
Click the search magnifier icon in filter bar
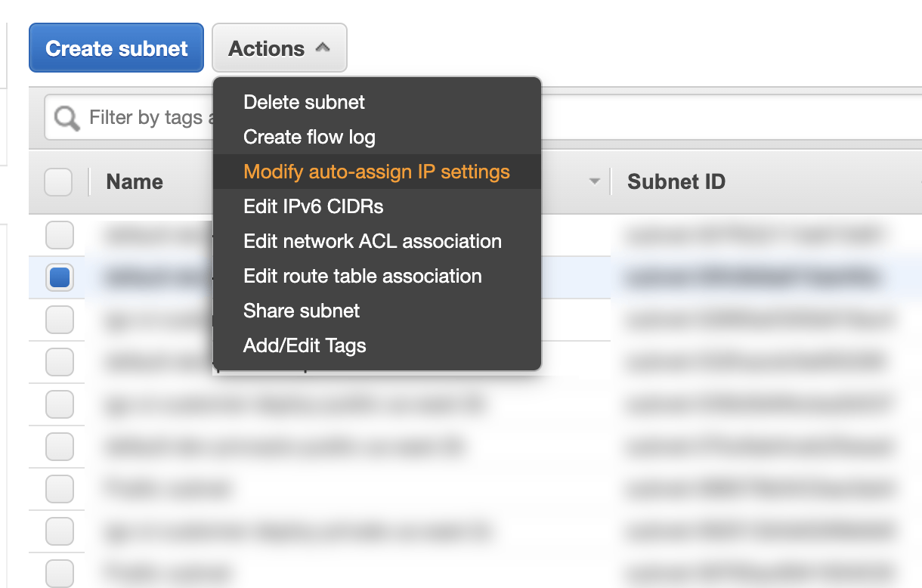pos(65,117)
